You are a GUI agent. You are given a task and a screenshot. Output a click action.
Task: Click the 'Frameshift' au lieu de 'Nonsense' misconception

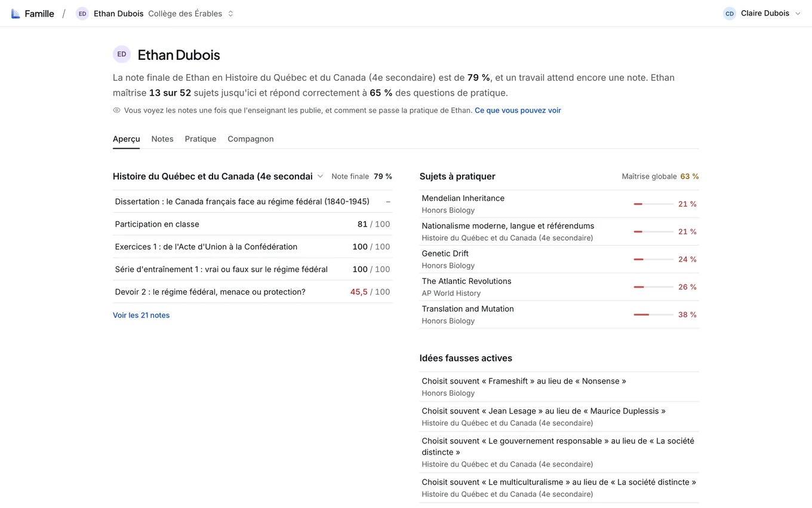559,387
